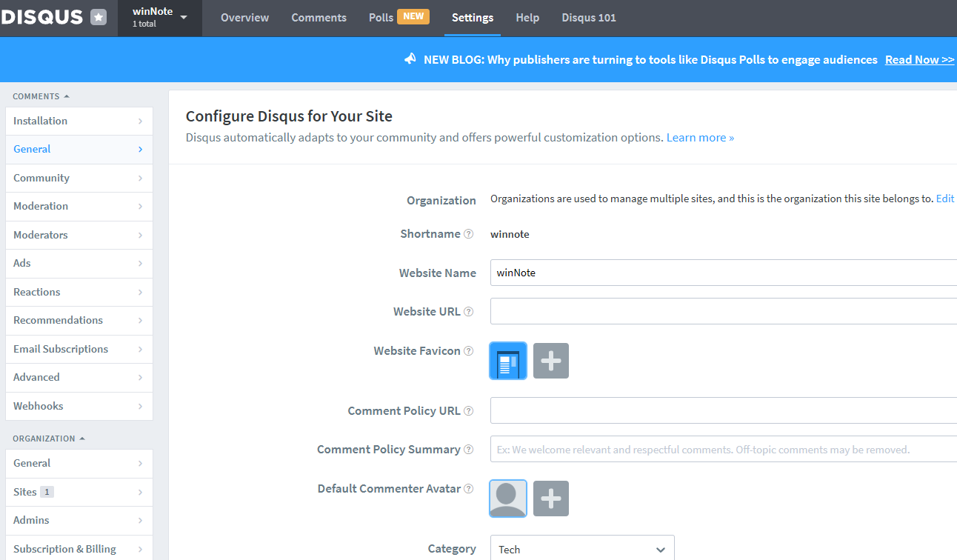Open Community settings in sidebar

point(79,178)
